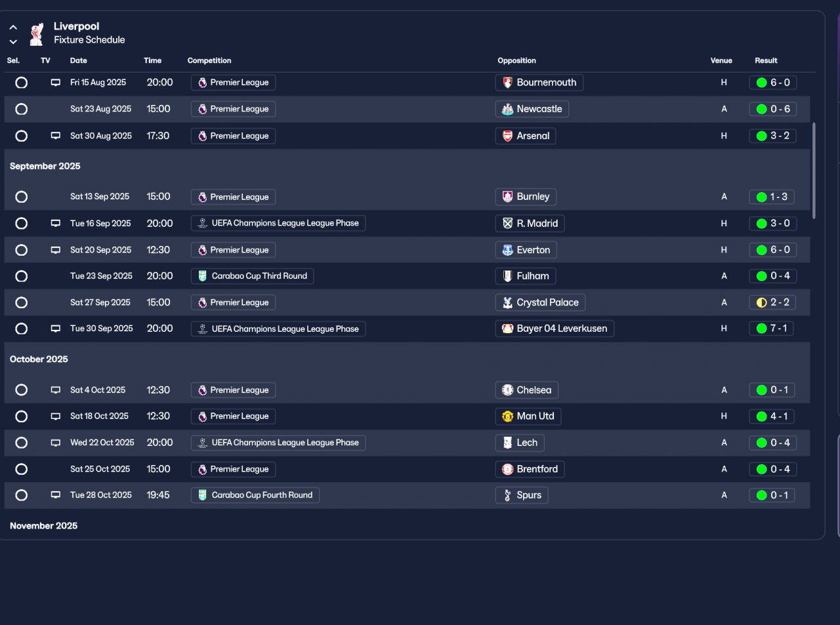Open the R. Madrid opposition button
This screenshot has height=625, width=840.
[530, 224]
